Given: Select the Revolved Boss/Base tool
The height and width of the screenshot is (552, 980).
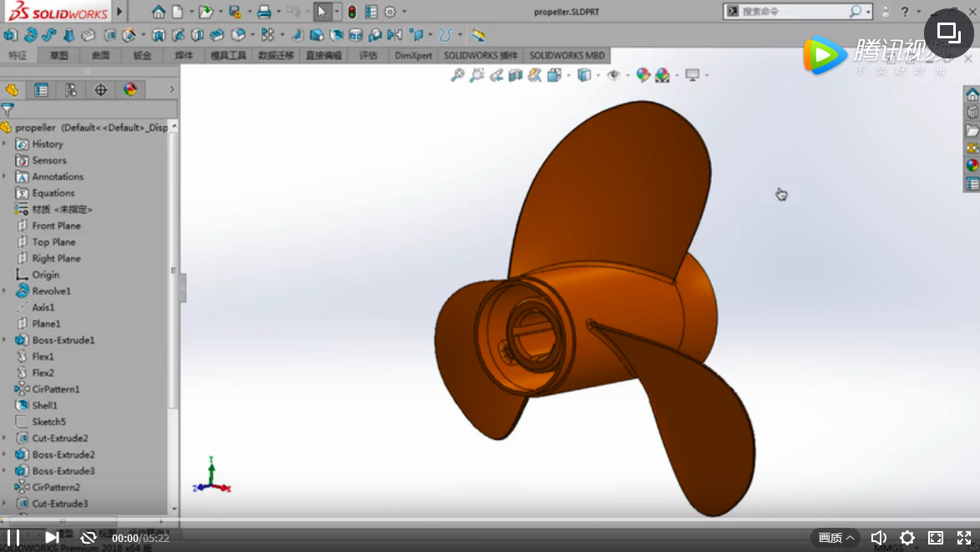Looking at the screenshot, I should tap(30, 35).
